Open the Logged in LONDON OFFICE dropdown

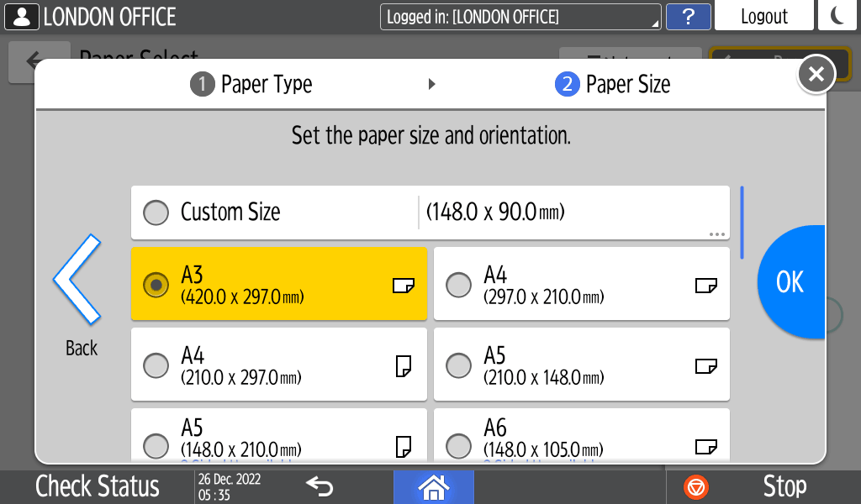[520, 17]
